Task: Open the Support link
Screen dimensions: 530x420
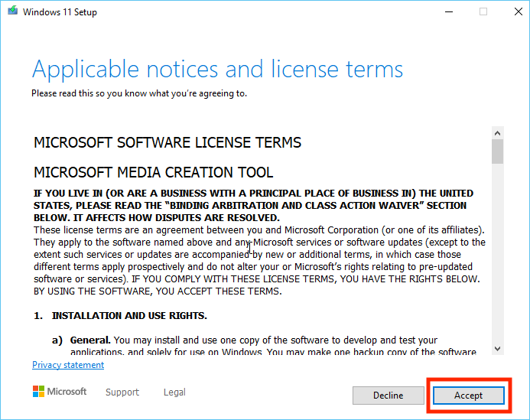Action: coord(122,392)
